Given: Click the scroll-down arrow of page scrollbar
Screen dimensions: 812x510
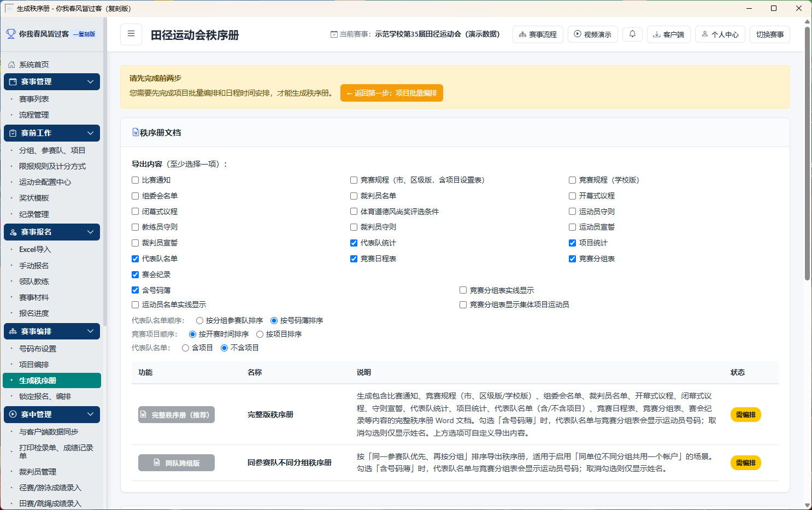Looking at the screenshot, I should click(807, 505).
